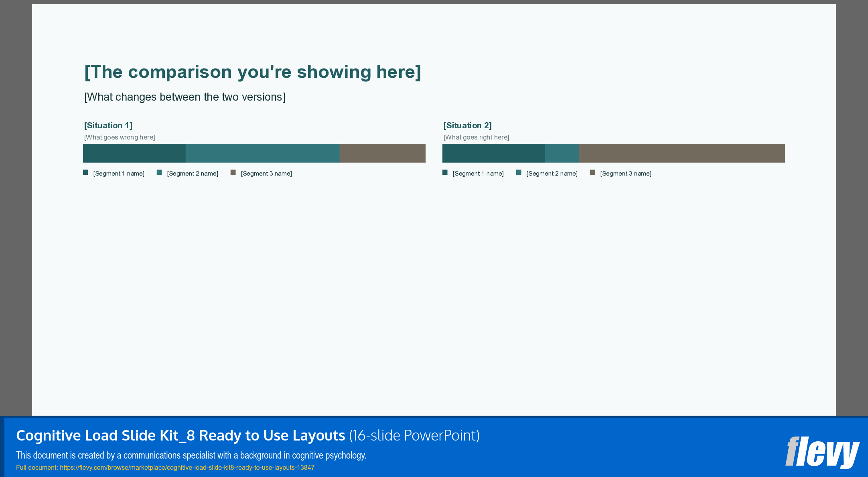
Task: Open the flevy.com full document link
Action: 187,468
